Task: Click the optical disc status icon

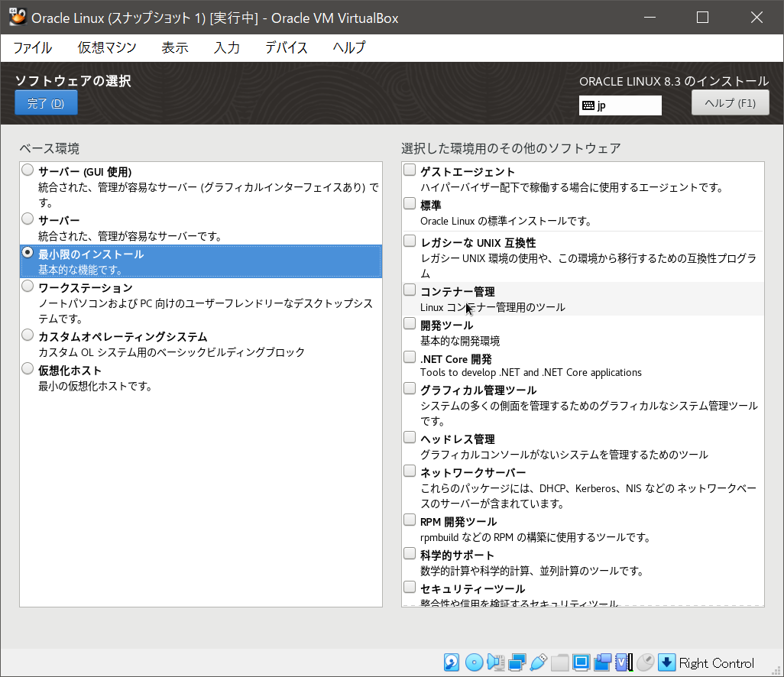Action: (x=474, y=662)
